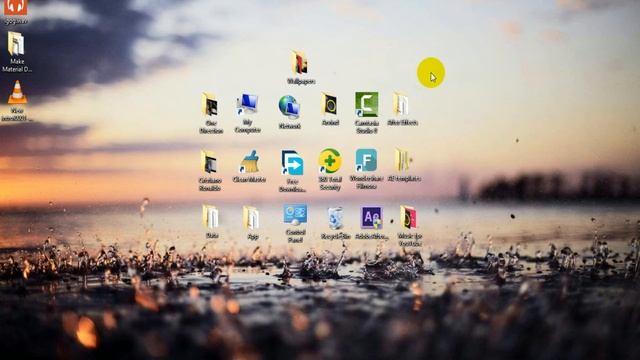
Task: Open the red music folder beside After Effects
Action: pos(408,217)
